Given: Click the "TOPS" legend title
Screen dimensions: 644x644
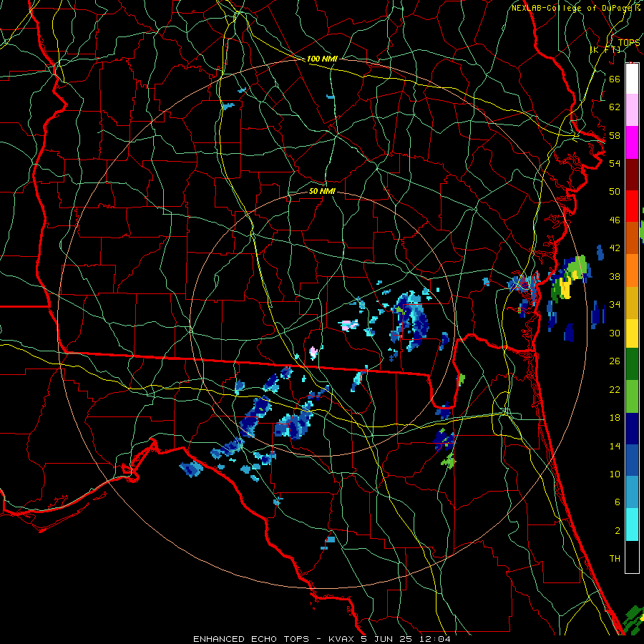Looking at the screenshot, I should pos(629,42).
